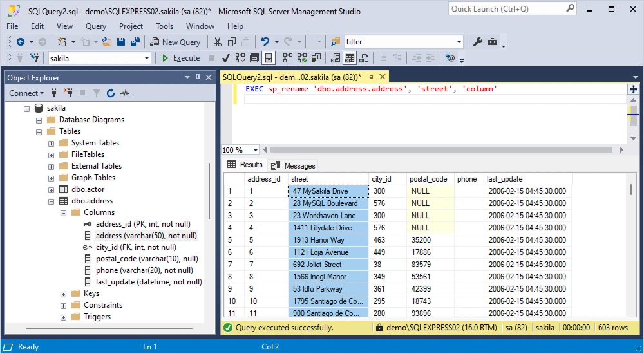Click the Specify Values for Template Parameters icon

click(450, 59)
